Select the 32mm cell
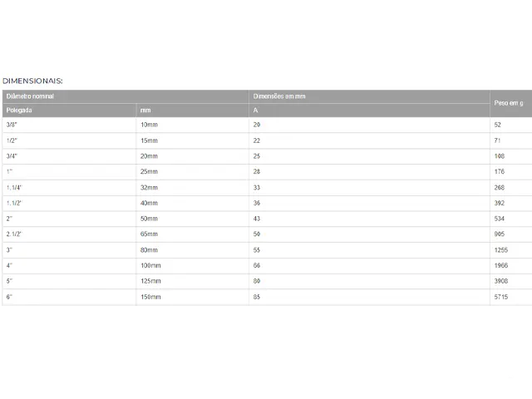 point(192,187)
